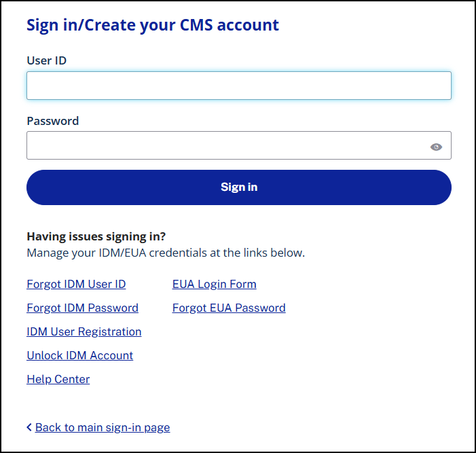476x453 pixels.
Task: Click the Password field label
Action: pyautogui.click(x=53, y=121)
